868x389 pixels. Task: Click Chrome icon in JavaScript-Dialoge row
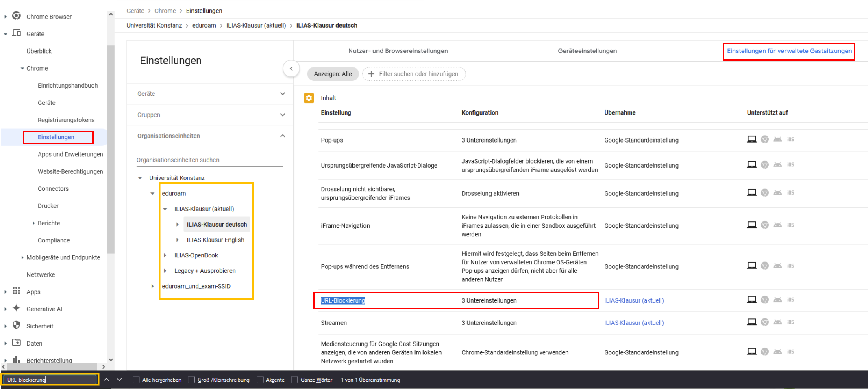tap(765, 164)
